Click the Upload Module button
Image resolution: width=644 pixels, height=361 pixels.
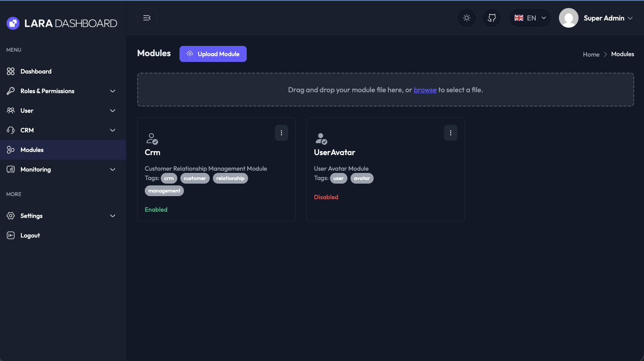coord(213,54)
